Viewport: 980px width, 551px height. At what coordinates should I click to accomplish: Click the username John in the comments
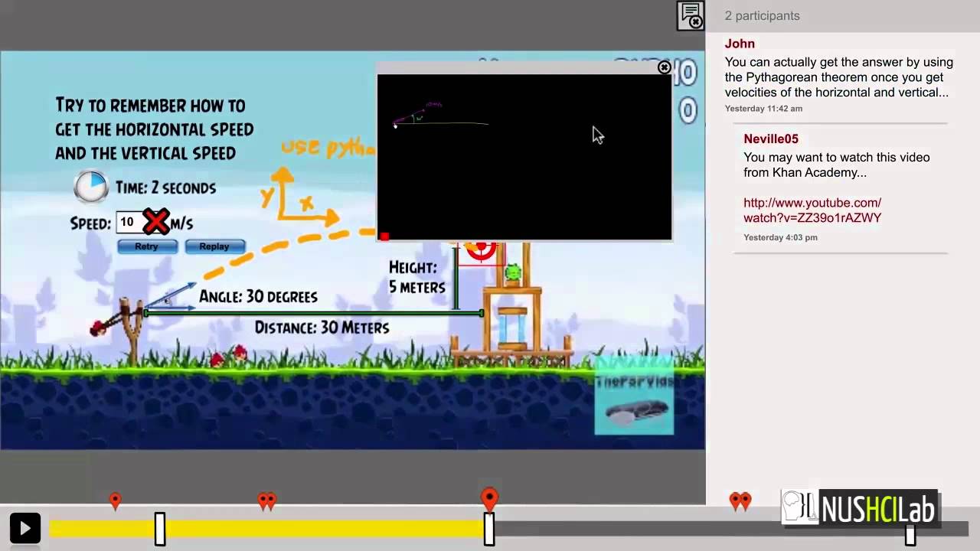[740, 44]
